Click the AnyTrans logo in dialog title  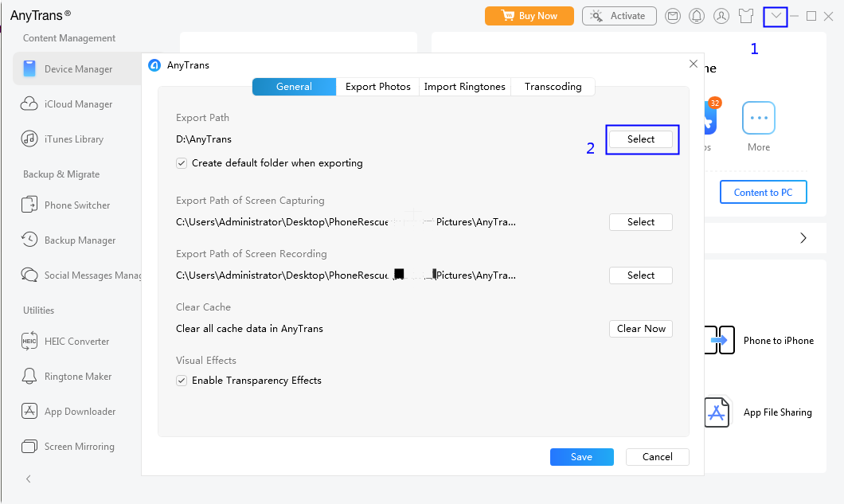click(x=154, y=65)
